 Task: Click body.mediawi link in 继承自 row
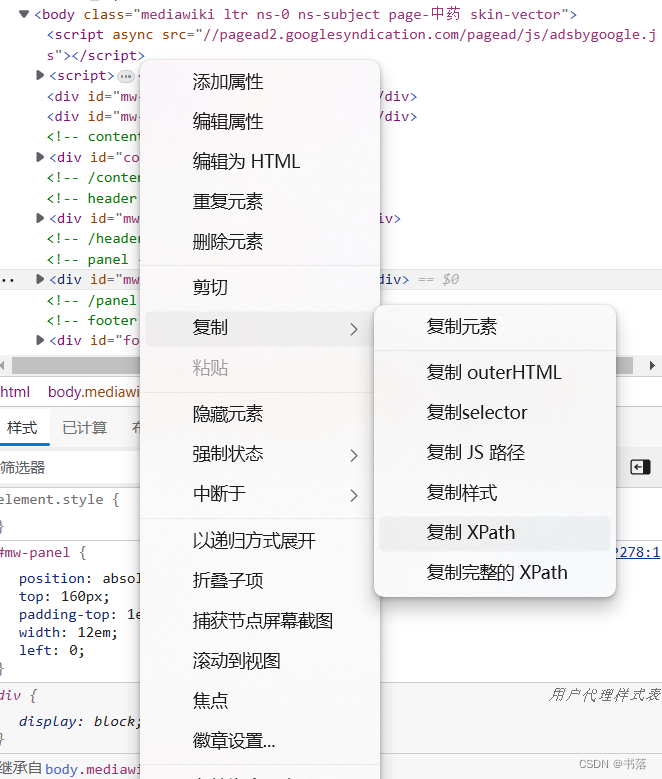coord(92,769)
